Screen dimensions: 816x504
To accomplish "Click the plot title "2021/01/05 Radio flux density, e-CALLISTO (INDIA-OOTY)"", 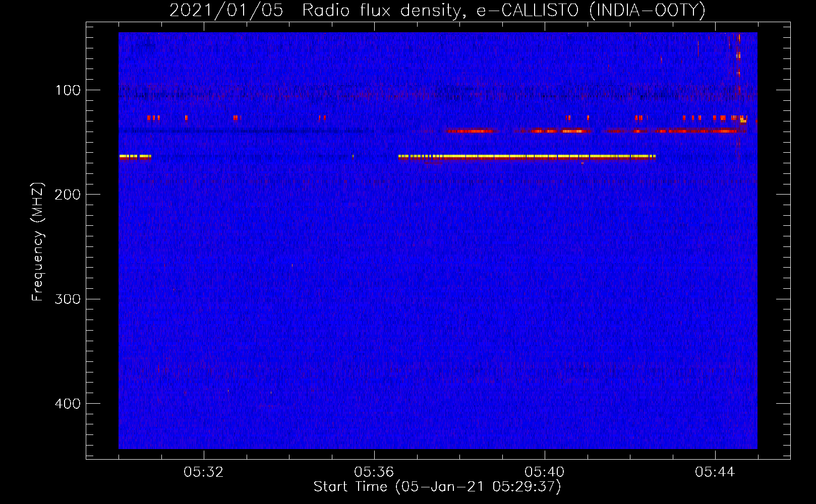I will (x=437, y=11).
